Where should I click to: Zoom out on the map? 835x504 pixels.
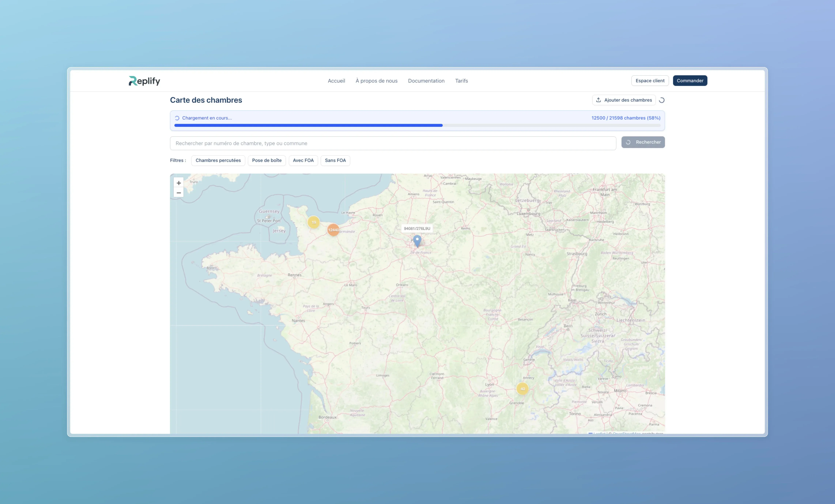click(x=179, y=193)
